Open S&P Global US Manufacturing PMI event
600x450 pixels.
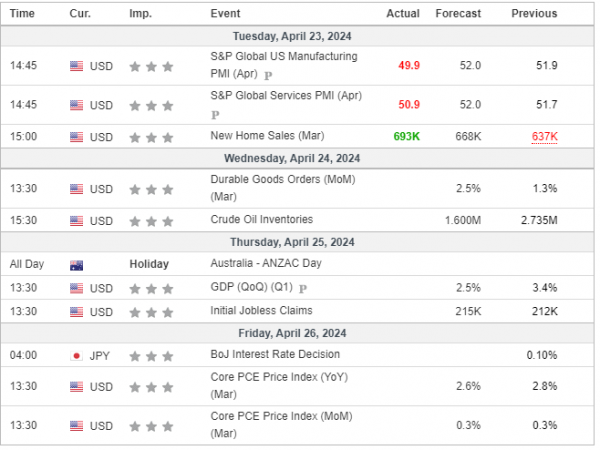tap(284, 65)
